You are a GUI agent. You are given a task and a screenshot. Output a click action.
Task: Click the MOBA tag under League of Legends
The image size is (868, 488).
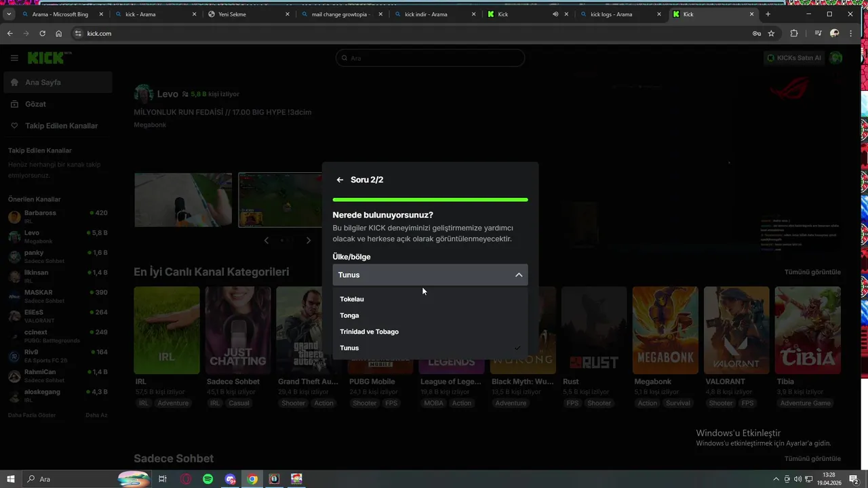pos(433,403)
